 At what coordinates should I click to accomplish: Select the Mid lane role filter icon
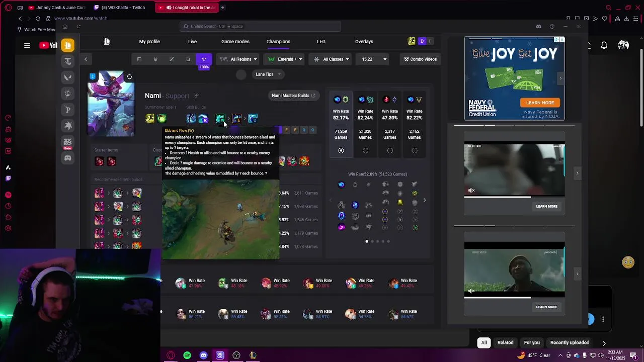(x=172, y=59)
